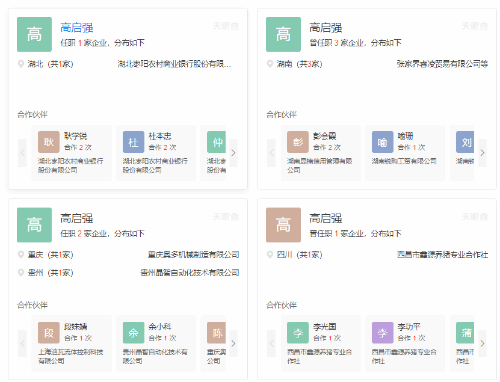500x382 pixels.
Task: Select the green 余 partner avatar
Action: pos(133,333)
